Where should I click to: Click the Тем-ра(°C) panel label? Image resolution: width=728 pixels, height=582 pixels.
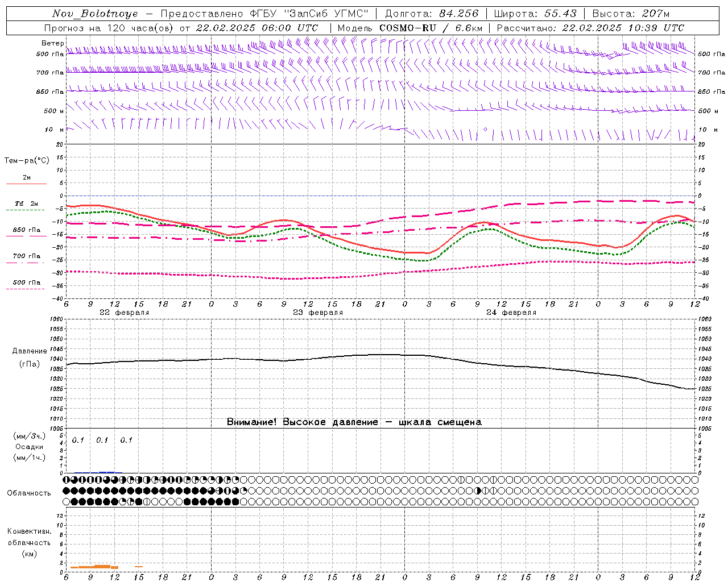click(27, 161)
